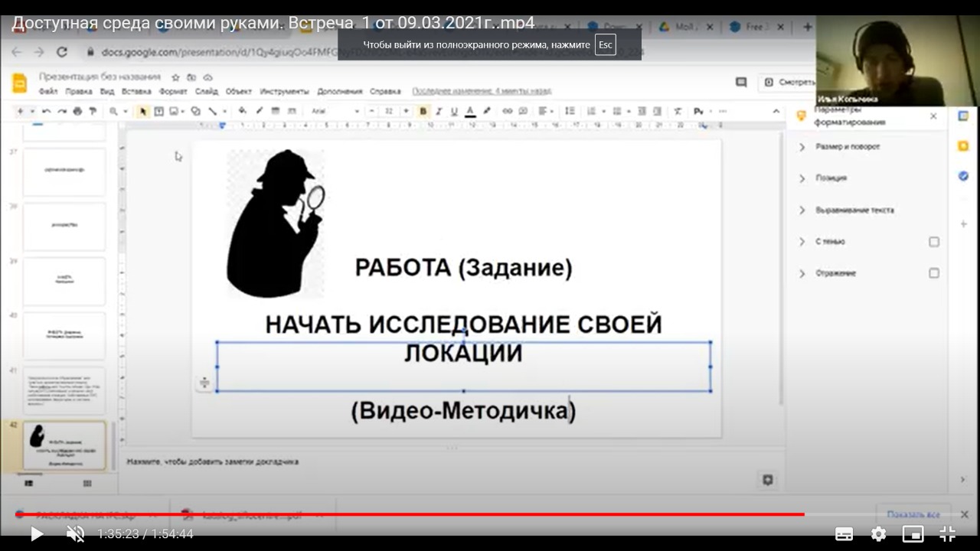The image size is (980, 551).
Task: Open new slide layout dropdown arrow
Action: point(32,111)
